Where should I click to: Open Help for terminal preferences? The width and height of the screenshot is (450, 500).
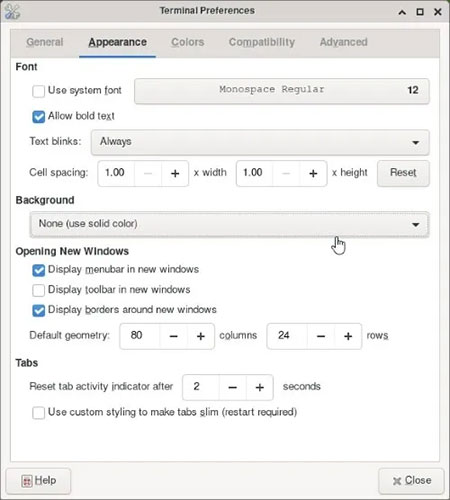(x=38, y=481)
